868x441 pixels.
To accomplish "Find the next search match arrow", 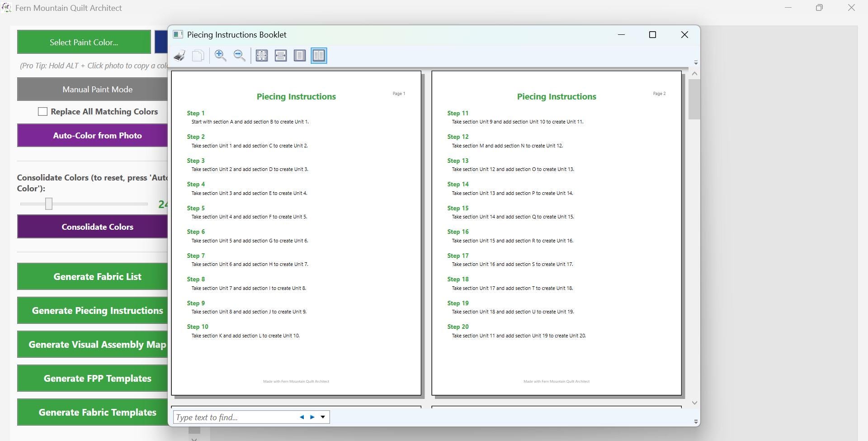I will point(312,417).
